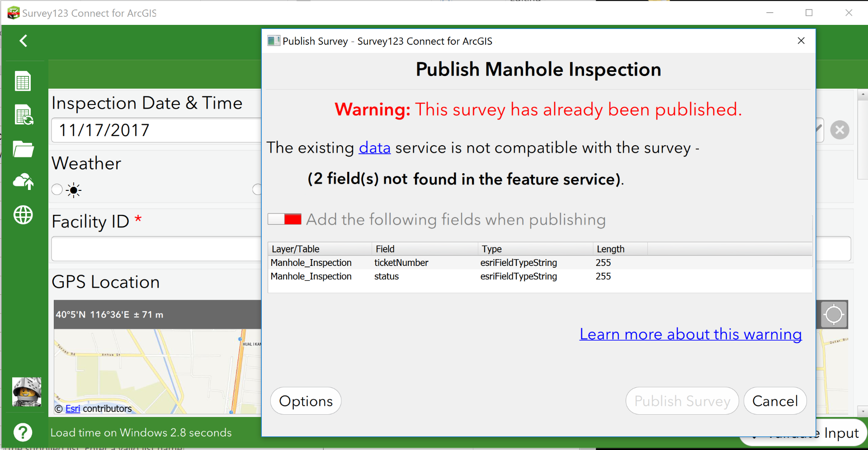The image size is (868, 450).
Task: Click the survey preview scrollbar down arrow
Action: click(x=863, y=412)
